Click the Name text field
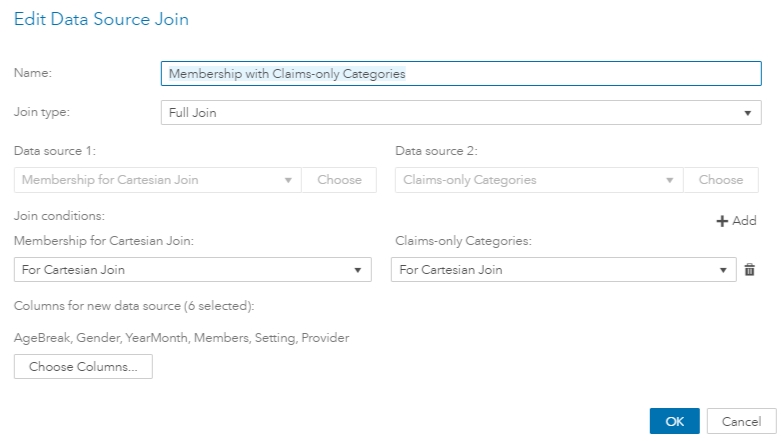Screen dimensions: 784x441 [x=460, y=74]
